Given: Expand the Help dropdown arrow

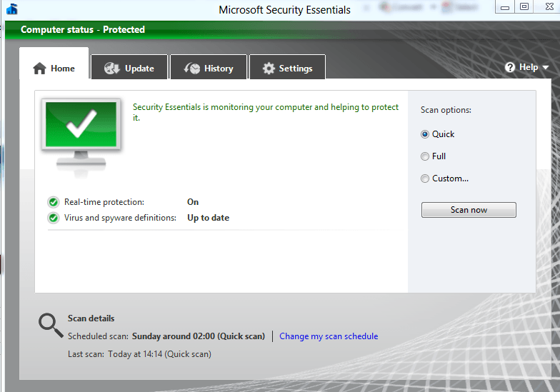Looking at the screenshot, I should [546, 68].
